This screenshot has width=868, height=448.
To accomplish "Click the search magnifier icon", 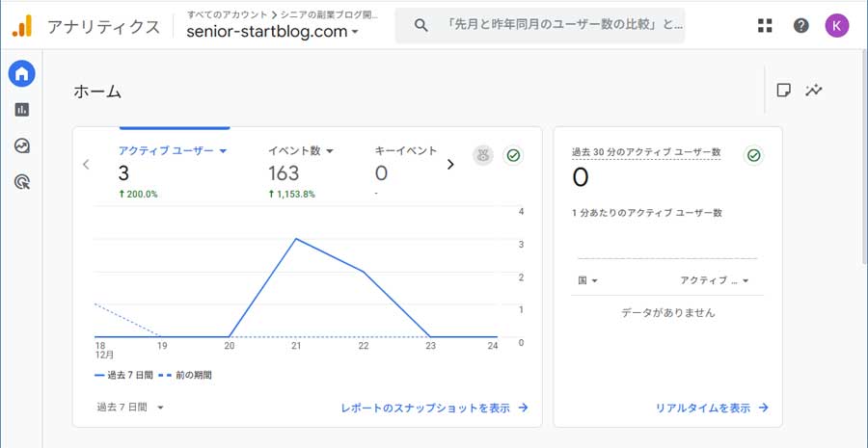I will (420, 25).
